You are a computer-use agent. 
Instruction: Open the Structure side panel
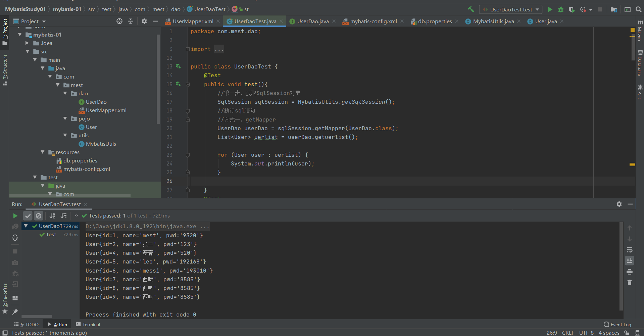5,70
